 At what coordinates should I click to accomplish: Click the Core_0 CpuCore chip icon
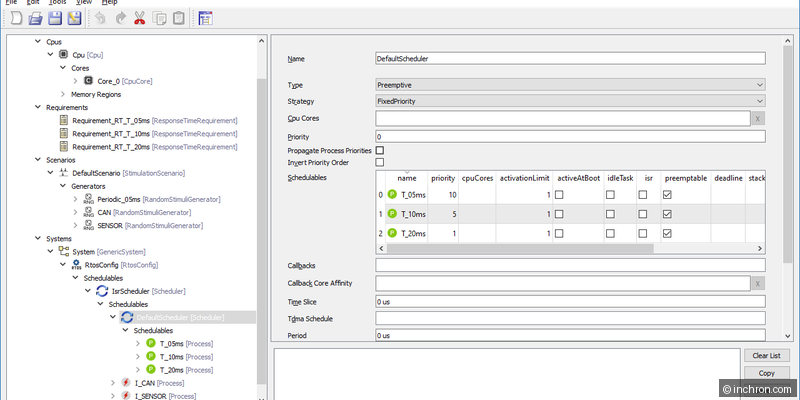(x=88, y=81)
